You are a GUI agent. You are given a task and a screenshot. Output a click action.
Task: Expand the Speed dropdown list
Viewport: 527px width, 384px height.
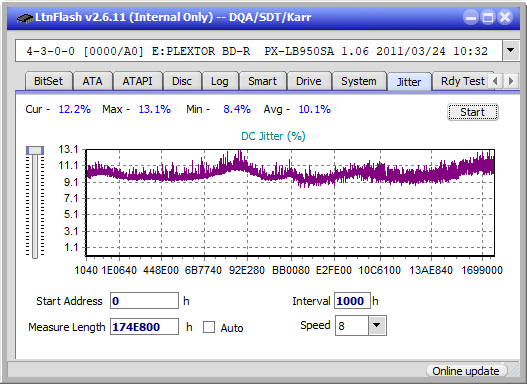pyautogui.click(x=377, y=325)
